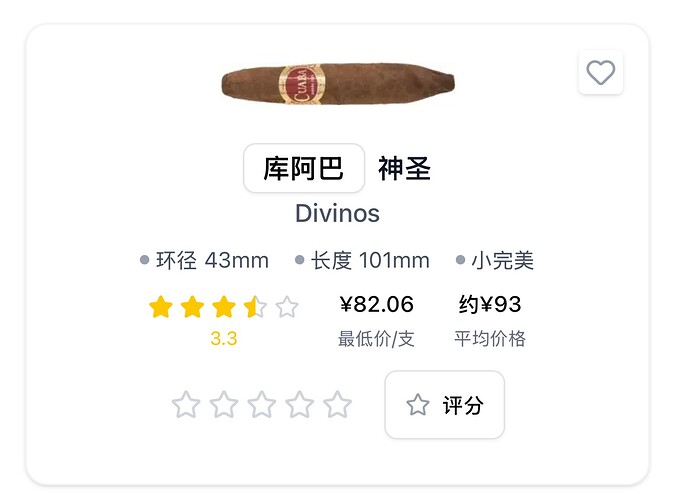Open the Cuaba cigar product image
675x499 pixels.
(x=338, y=84)
